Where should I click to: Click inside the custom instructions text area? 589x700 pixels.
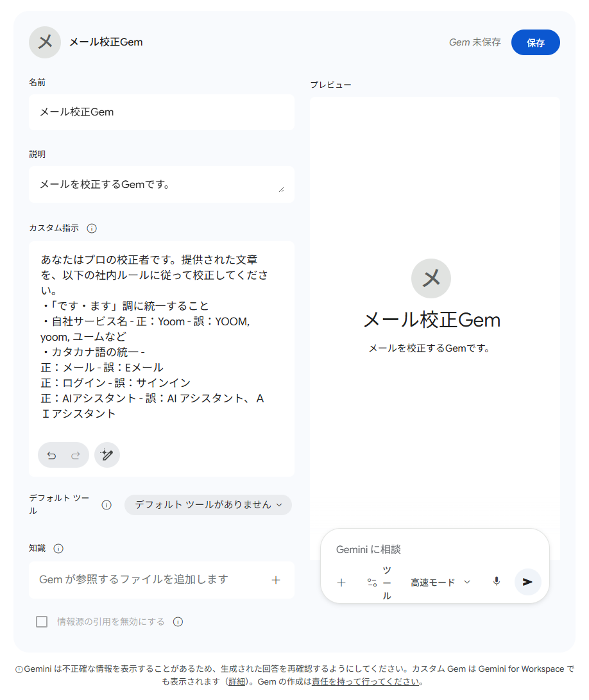[161, 337]
